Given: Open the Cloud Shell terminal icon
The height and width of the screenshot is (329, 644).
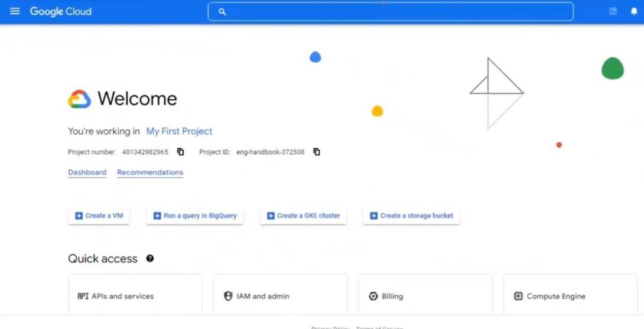Looking at the screenshot, I should pyautogui.click(x=613, y=11).
